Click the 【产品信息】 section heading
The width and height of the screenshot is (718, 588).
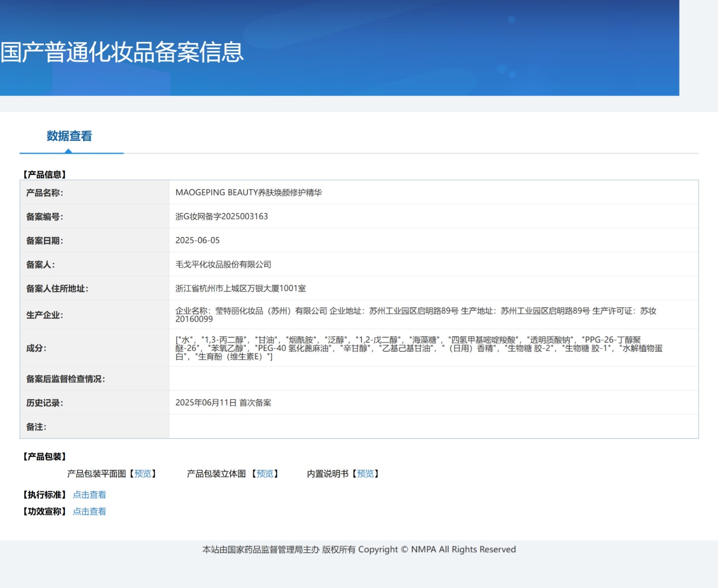pyautogui.click(x=45, y=175)
